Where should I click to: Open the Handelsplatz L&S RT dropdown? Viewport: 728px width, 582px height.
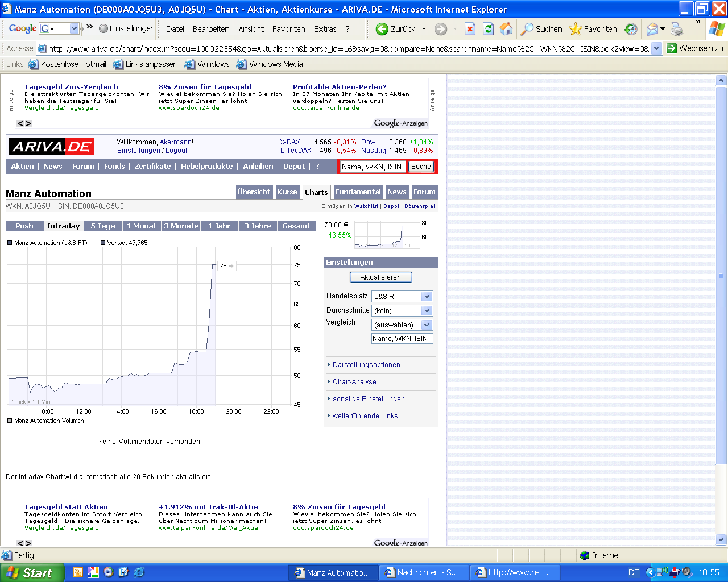pyautogui.click(x=402, y=296)
